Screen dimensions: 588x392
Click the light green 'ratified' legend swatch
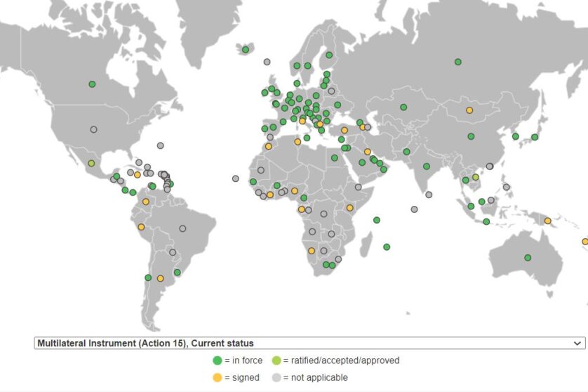276,360
